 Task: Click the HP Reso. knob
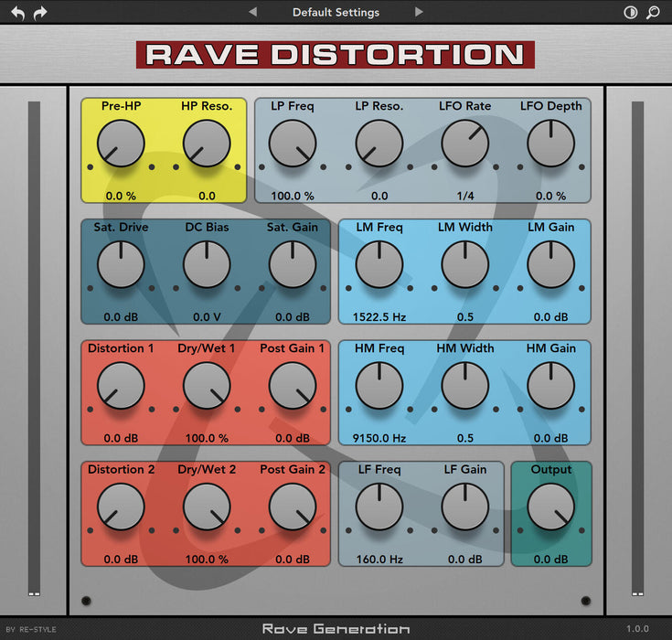click(x=207, y=144)
